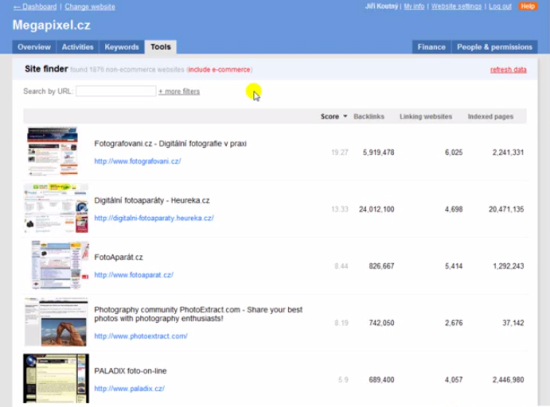Open Website settings link

pos(456,6)
